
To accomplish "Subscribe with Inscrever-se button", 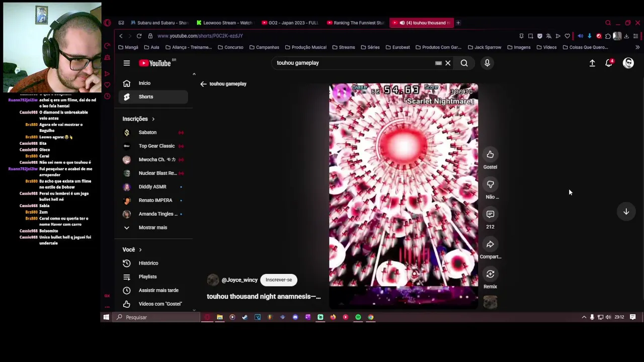I will [x=278, y=280].
